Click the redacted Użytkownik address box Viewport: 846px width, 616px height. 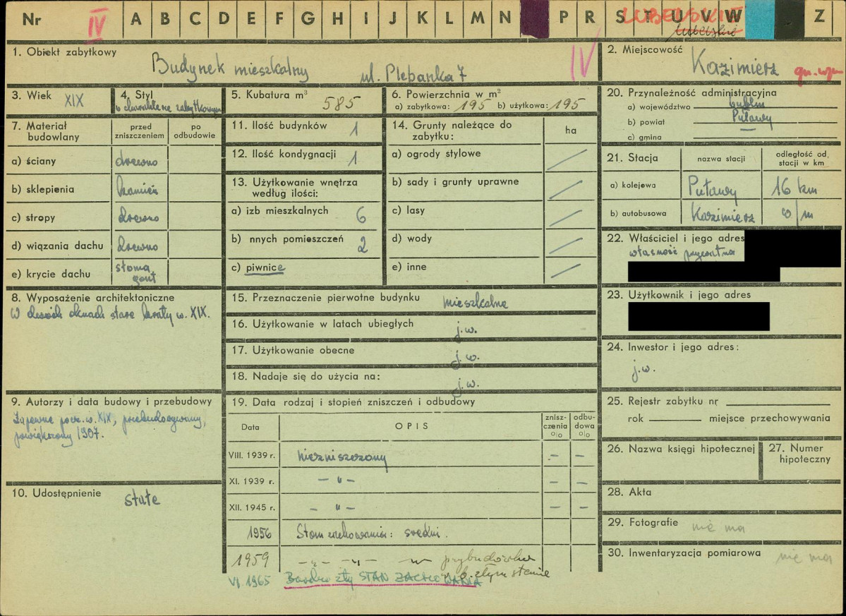click(699, 316)
